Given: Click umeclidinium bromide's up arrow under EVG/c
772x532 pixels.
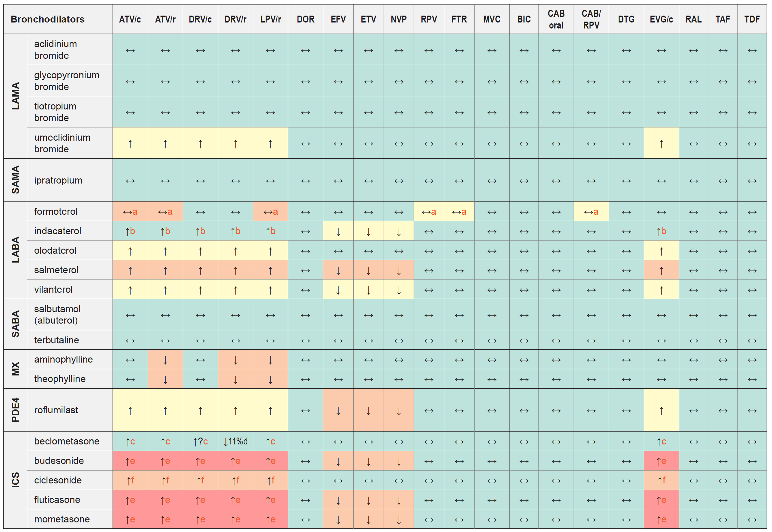Looking at the screenshot, I should [661, 143].
